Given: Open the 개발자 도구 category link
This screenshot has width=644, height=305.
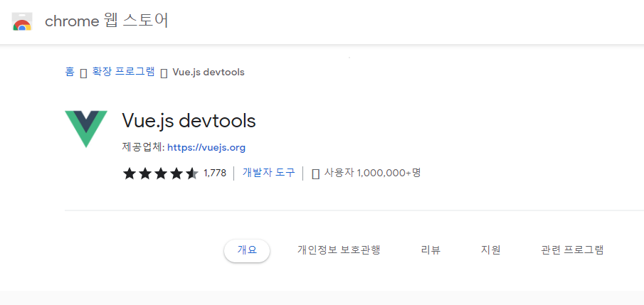Looking at the screenshot, I should click(x=268, y=173).
